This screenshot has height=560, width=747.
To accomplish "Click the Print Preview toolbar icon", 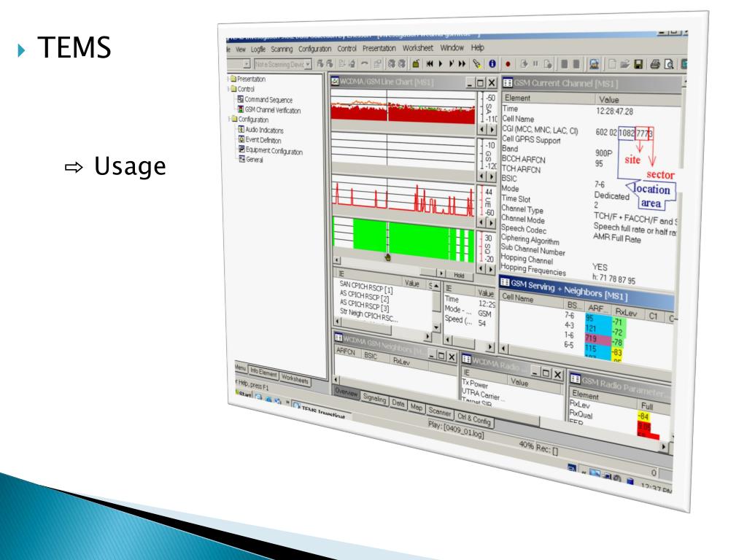I will click(x=669, y=64).
